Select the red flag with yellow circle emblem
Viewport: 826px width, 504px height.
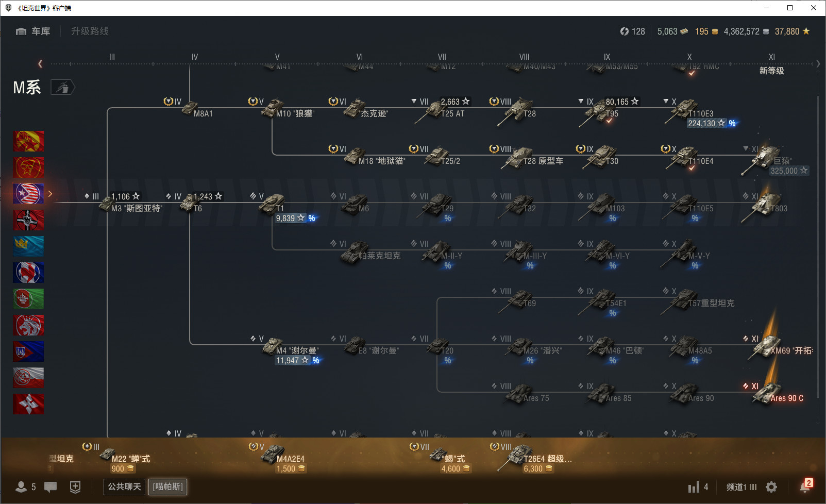(28, 167)
